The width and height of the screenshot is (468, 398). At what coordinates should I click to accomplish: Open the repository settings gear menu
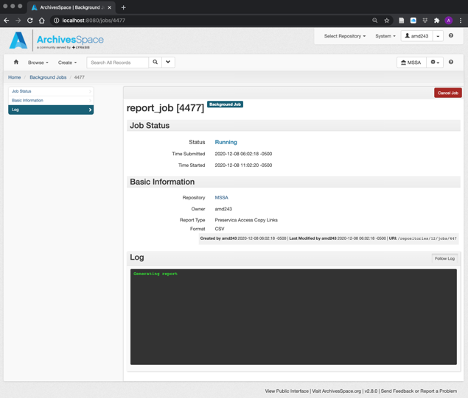coord(435,62)
